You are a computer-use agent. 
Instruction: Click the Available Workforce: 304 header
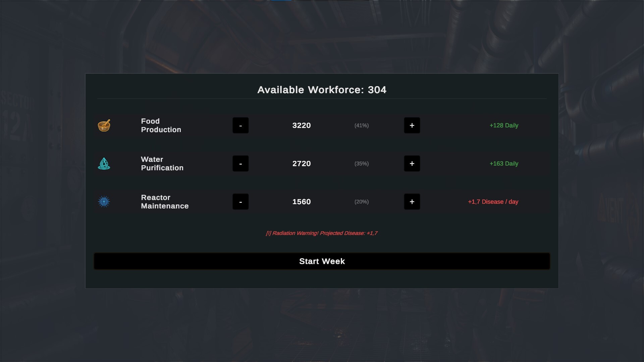coord(322,90)
